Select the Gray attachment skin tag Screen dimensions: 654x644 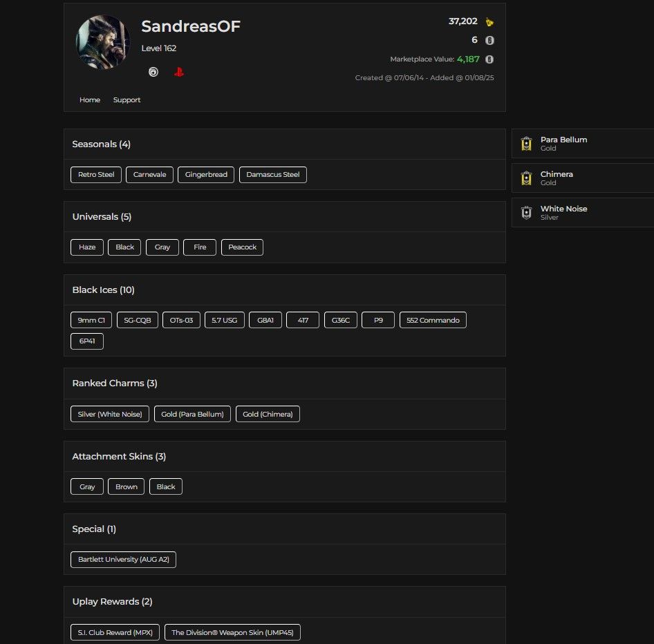[x=87, y=486]
